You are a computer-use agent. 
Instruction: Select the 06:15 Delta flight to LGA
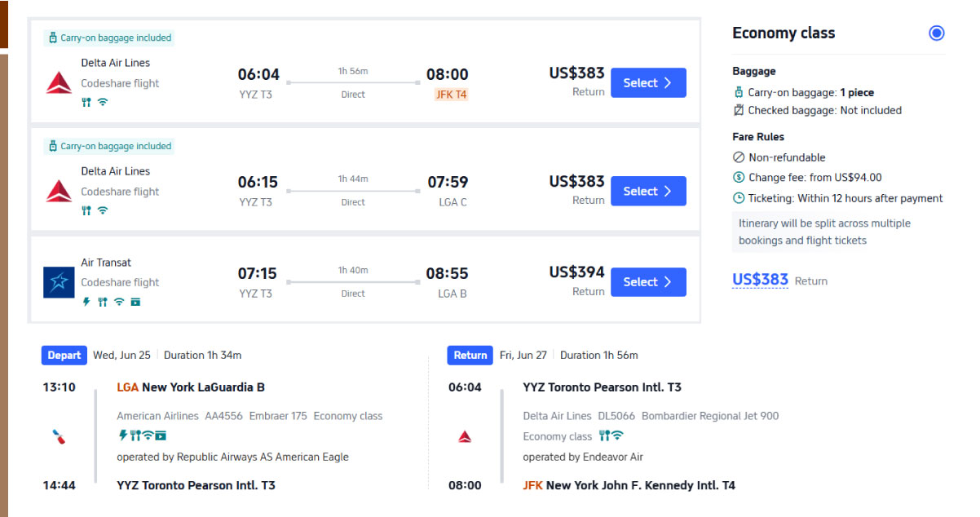648,191
